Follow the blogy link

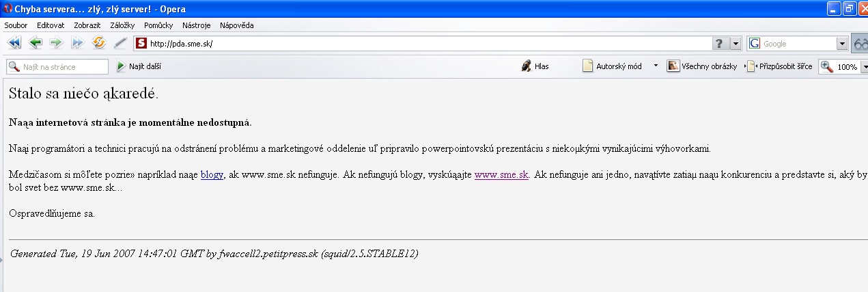coord(212,174)
